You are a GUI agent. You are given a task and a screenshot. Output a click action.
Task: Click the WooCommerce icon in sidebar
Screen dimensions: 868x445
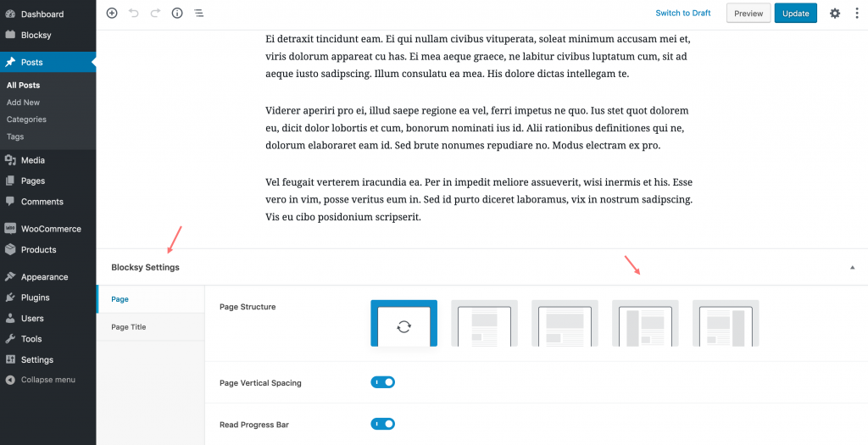[x=10, y=229]
